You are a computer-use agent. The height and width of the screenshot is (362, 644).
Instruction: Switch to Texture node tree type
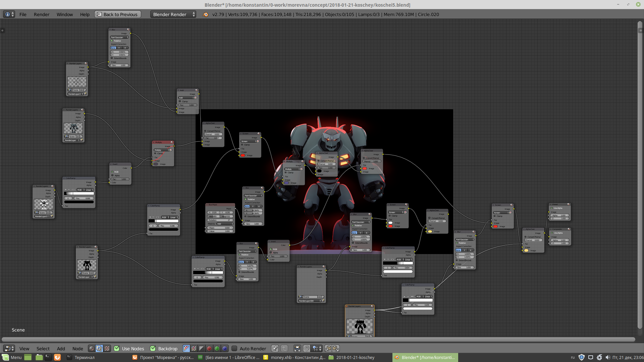click(107, 349)
